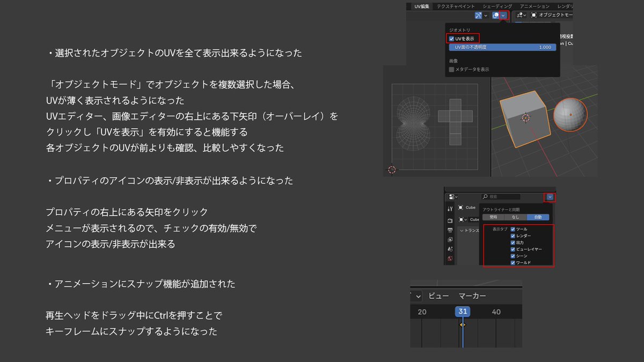
Task: Open the World properties tab icon
Action: point(450,258)
